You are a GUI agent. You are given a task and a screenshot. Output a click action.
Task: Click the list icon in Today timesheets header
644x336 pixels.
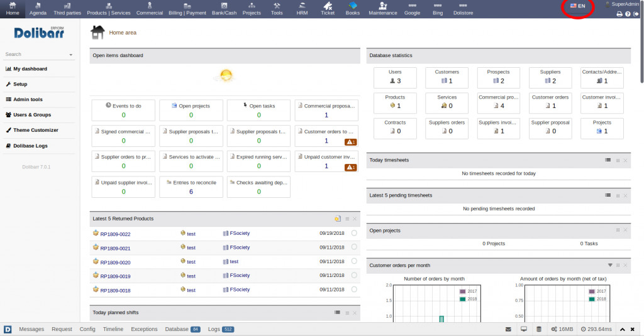(x=608, y=160)
